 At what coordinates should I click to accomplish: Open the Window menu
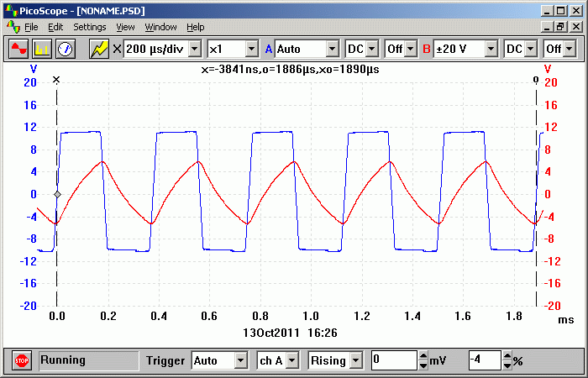pos(160,27)
